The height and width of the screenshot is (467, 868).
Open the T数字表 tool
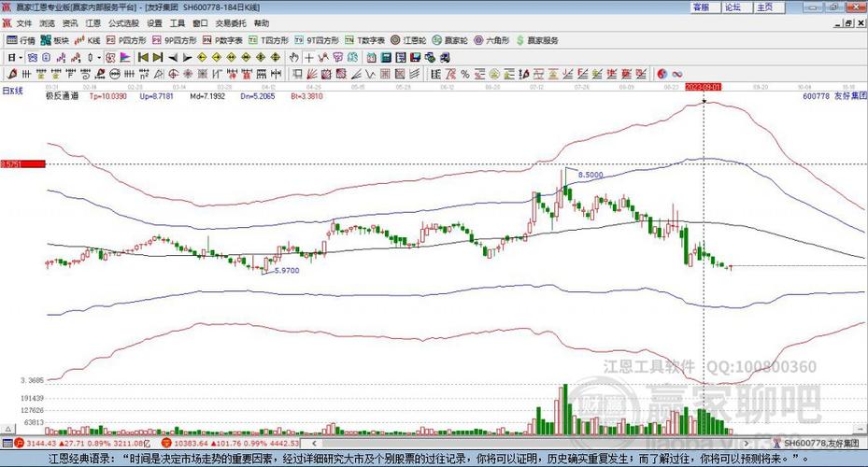point(364,40)
